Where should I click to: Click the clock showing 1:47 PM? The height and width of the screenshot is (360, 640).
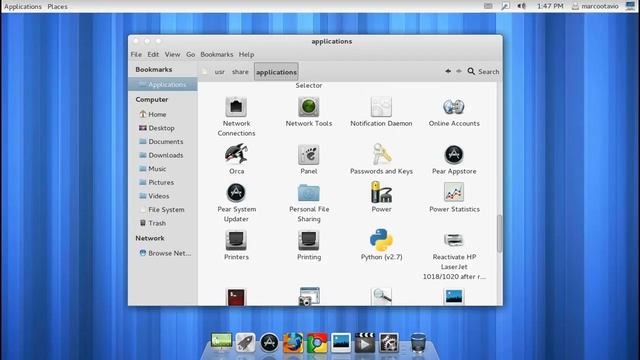click(550, 6)
